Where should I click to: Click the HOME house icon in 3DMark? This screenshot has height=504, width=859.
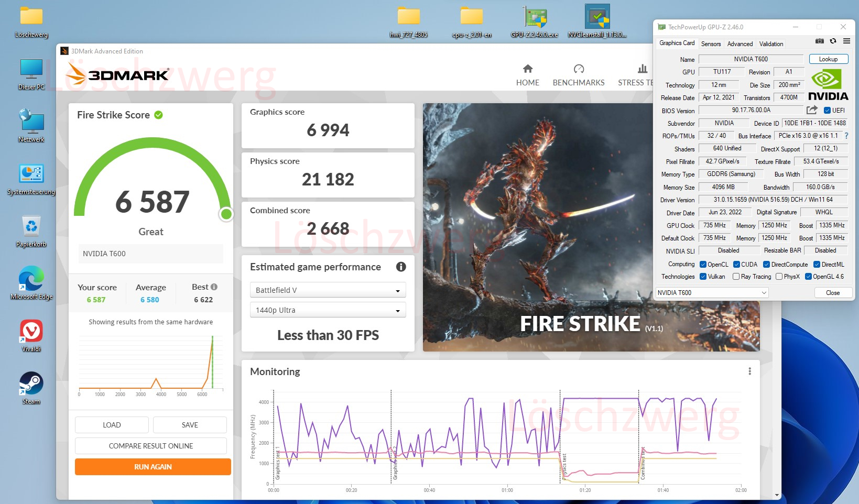528,69
